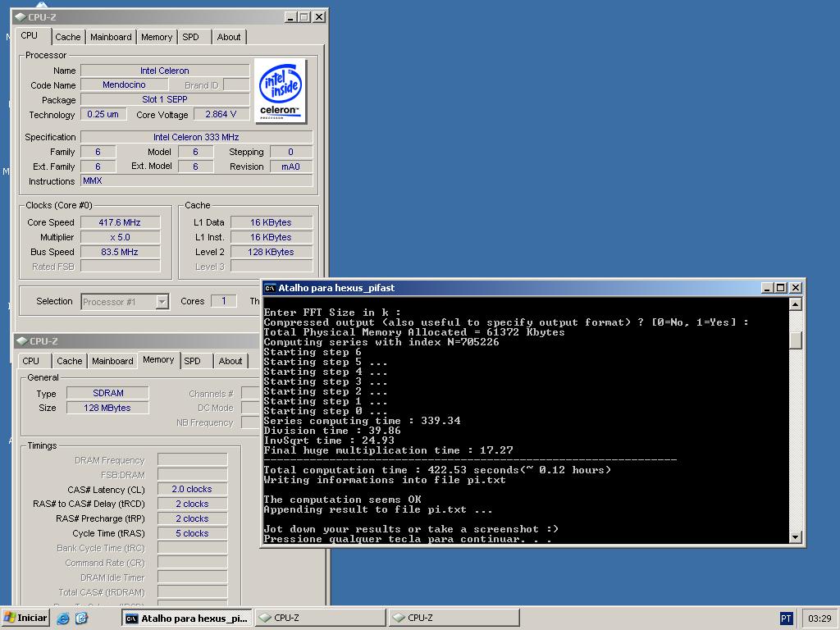Open Cache tab in top CPU-Z window
The image size is (840, 630).
(x=68, y=37)
